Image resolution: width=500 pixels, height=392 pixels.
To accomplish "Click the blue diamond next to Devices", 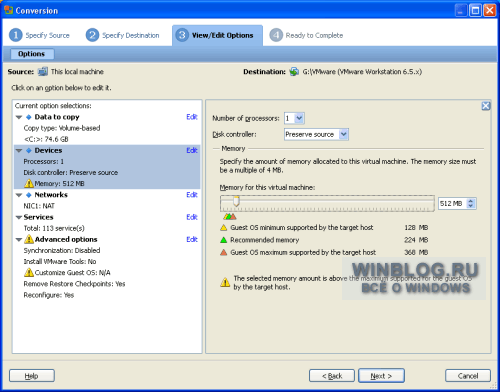I will tap(29, 150).
